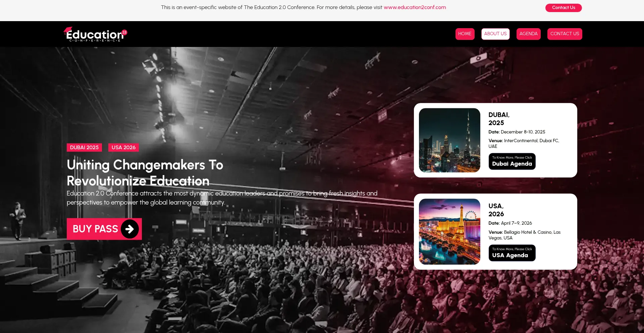Click the Uniting Changemakers headline text

(x=145, y=173)
